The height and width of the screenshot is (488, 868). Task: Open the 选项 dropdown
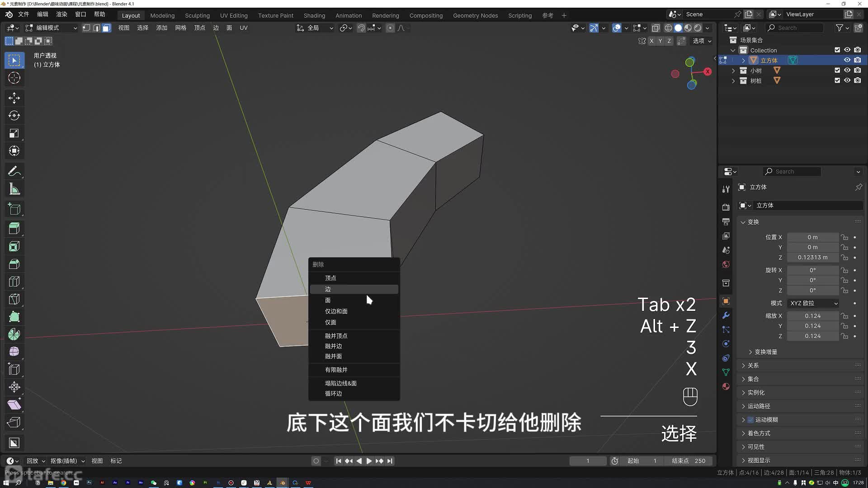point(702,41)
